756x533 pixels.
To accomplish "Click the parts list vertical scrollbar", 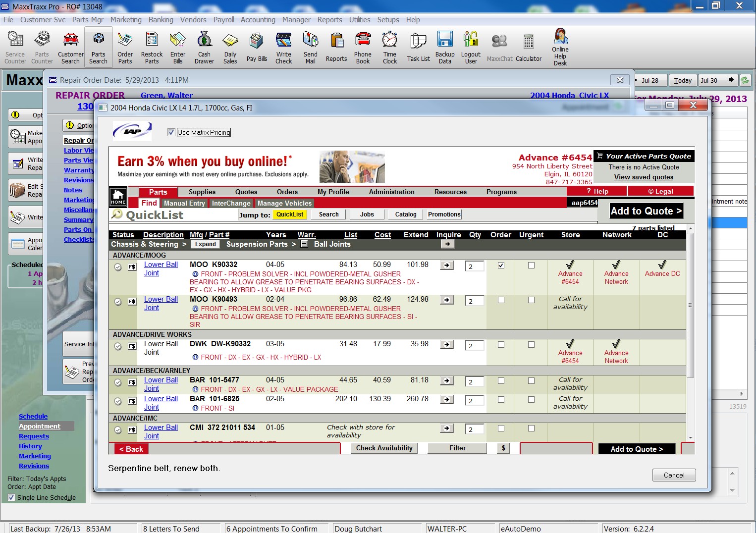I will (x=691, y=306).
